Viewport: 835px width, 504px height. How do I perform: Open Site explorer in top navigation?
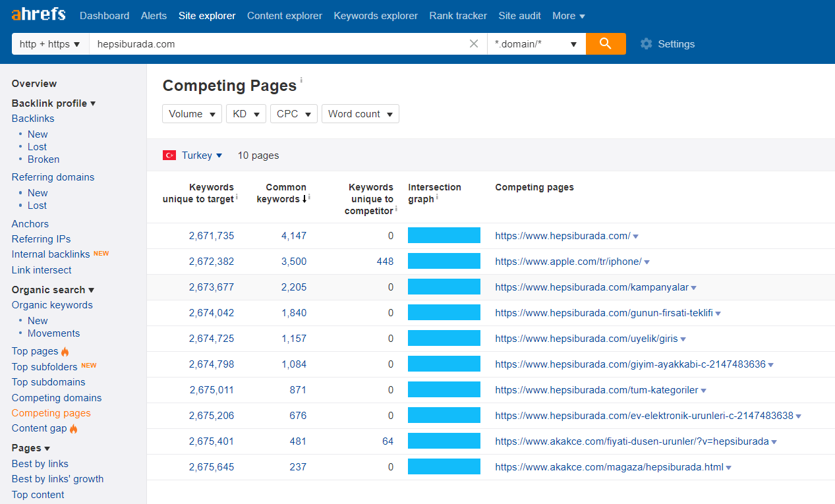point(207,16)
